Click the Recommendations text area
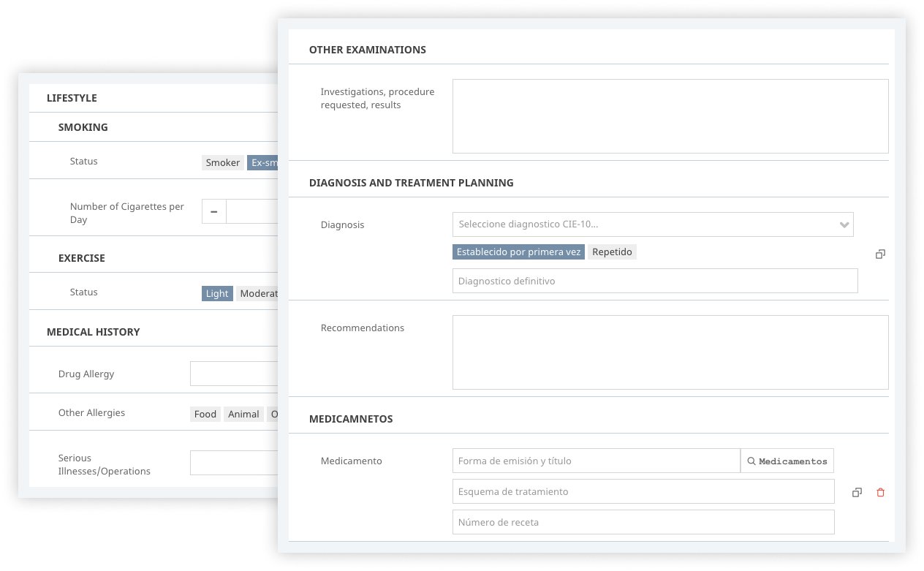The height and width of the screenshot is (571, 924). coord(670,352)
